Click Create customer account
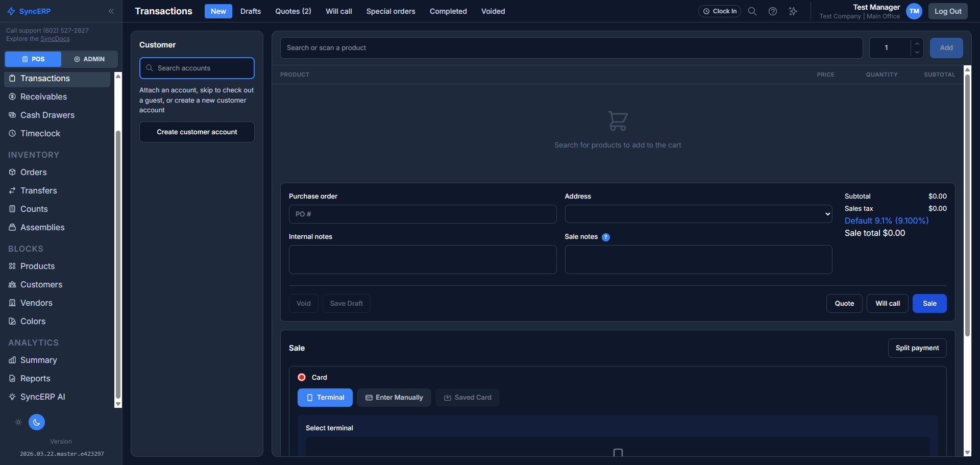Screen dimensions: 980x465 click(x=197, y=132)
